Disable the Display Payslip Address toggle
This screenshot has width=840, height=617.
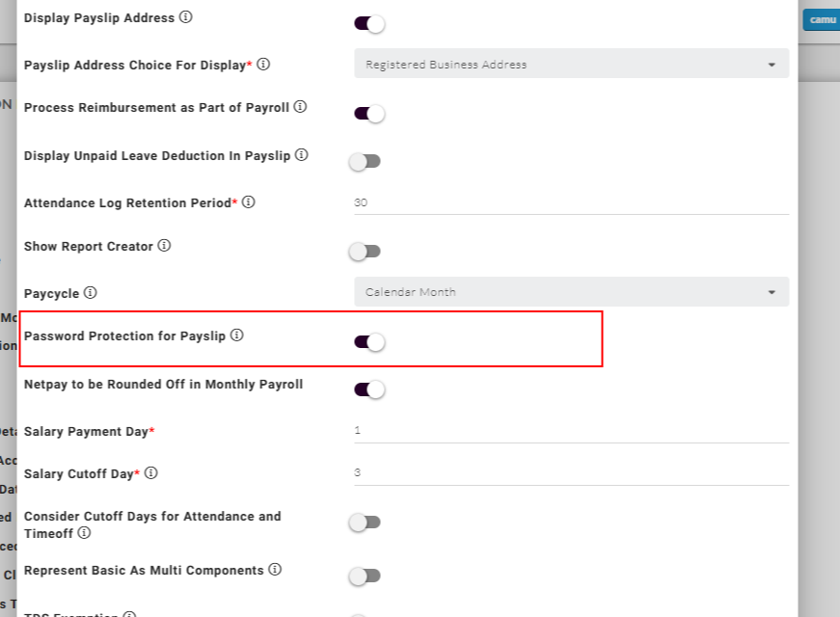pos(369,24)
